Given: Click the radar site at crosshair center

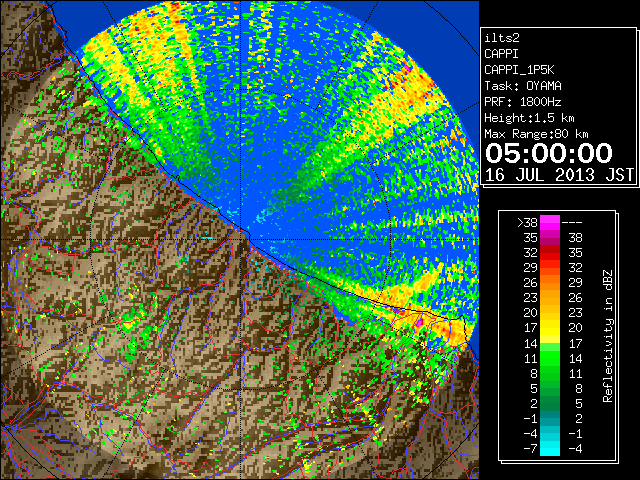Looking at the screenshot, I should [241, 239].
